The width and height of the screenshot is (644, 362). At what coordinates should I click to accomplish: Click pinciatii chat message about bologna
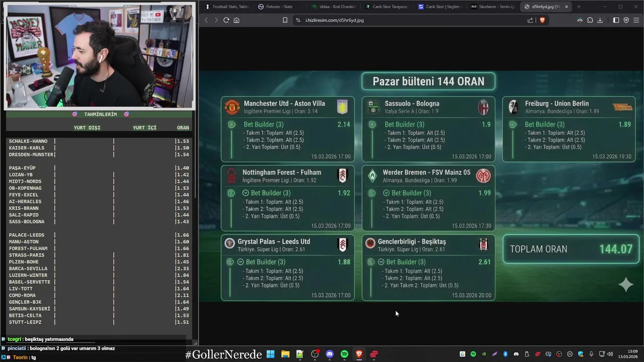(61, 348)
